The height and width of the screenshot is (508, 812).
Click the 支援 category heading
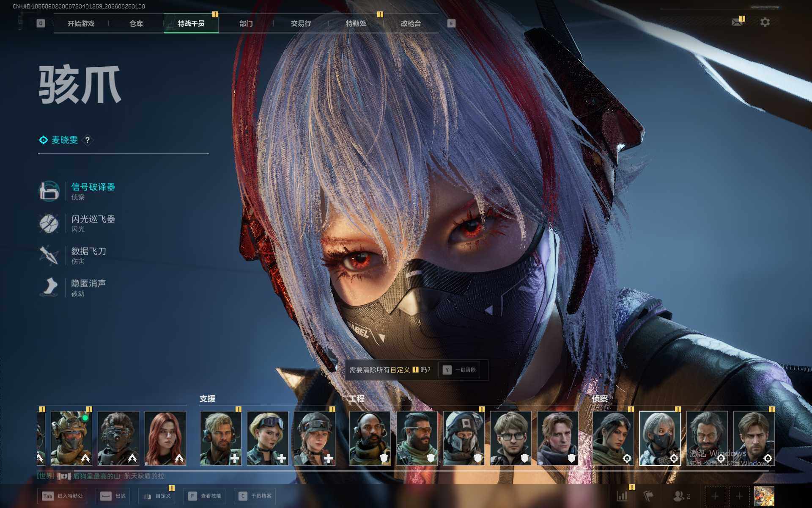coord(208,399)
